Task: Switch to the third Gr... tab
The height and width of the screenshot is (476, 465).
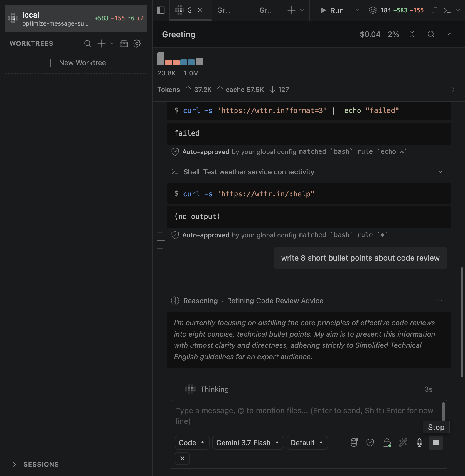Action: tap(266, 10)
